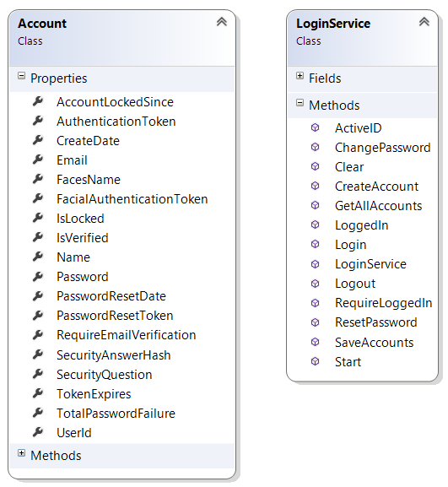
Task: Collapse the LoginService Methods section
Action: (x=300, y=102)
